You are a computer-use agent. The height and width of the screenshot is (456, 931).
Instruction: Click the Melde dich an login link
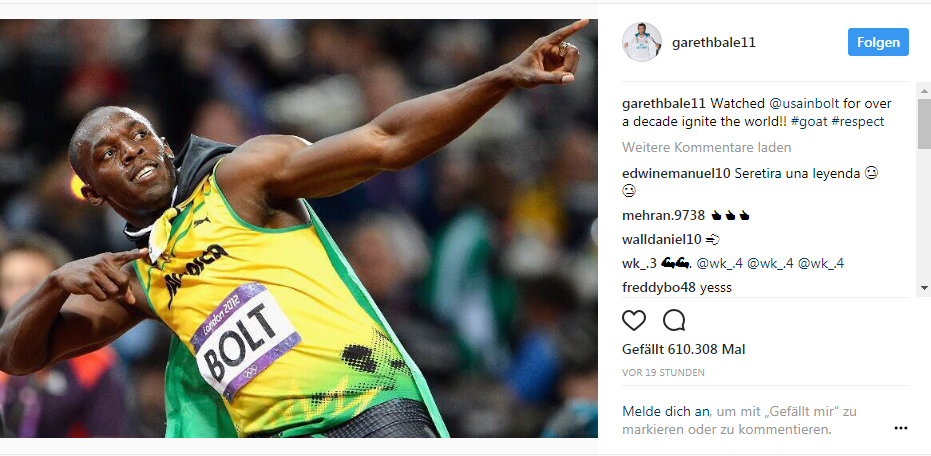click(x=666, y=411)
